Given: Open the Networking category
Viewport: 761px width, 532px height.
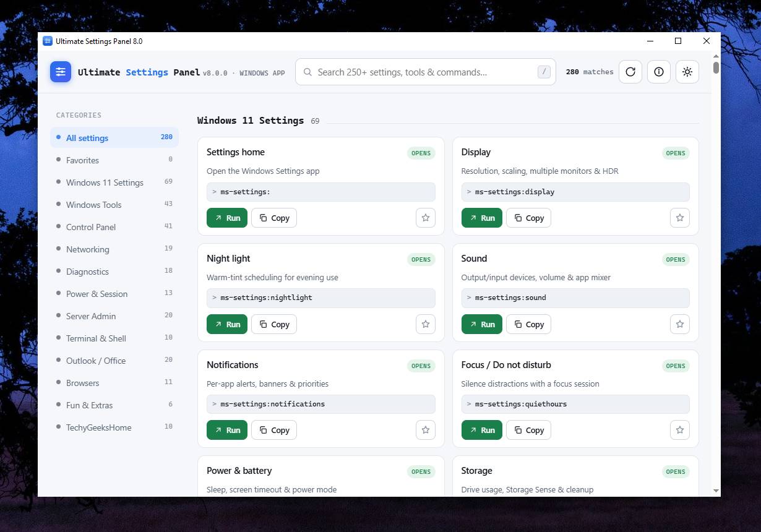Looking at the screenshot, I should pos(114,249).
